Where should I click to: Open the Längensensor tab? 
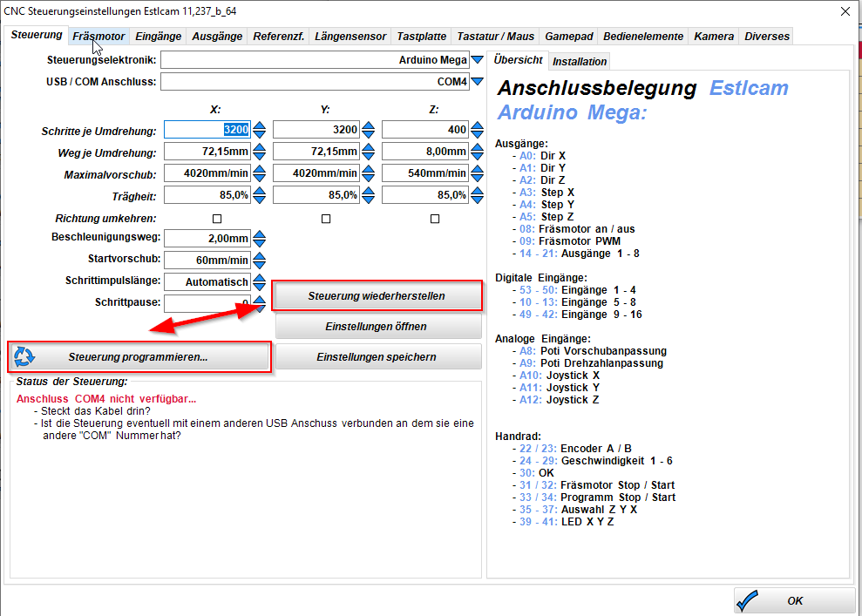[x=350, y=37]
